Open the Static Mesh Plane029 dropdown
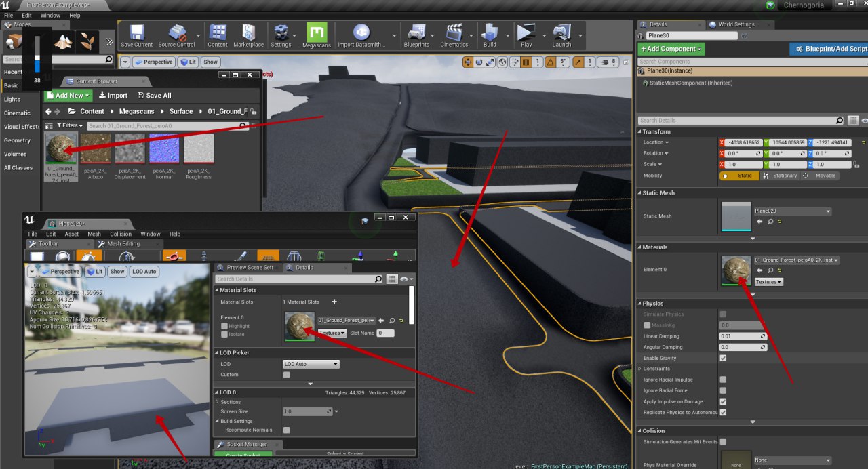 click(x=793, y=211)
